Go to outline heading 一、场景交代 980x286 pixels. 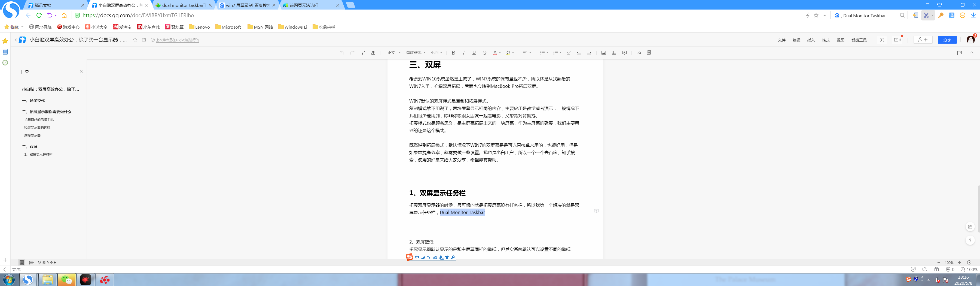coord(33,101)
